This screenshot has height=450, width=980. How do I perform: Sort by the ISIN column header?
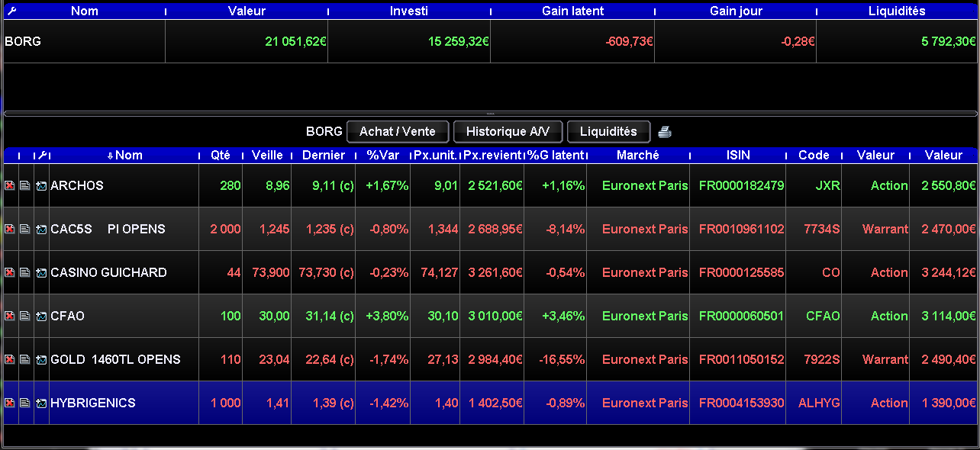tap(738, 155)
